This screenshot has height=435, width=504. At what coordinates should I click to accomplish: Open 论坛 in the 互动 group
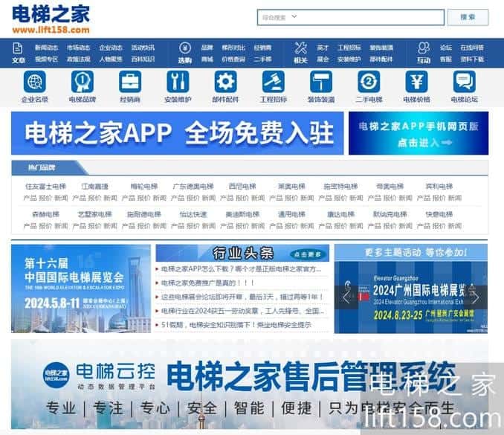click(x=446, y=48)
